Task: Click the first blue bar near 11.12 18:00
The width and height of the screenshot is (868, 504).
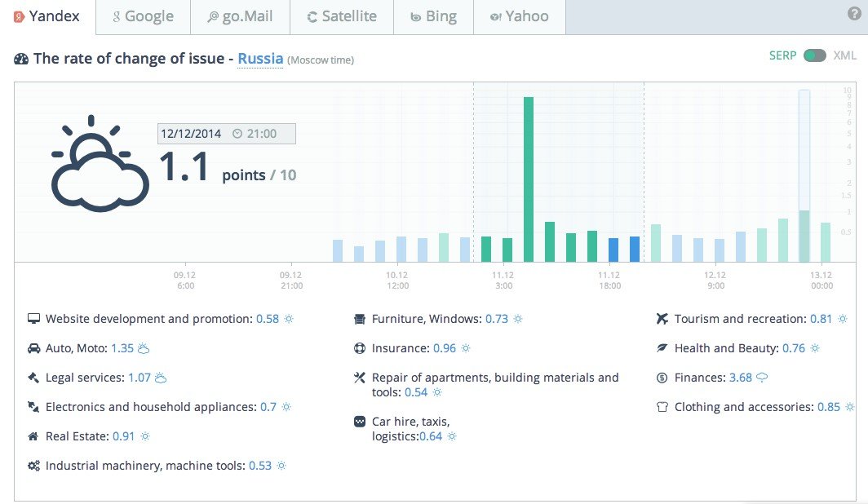Action: pos(613,250)
